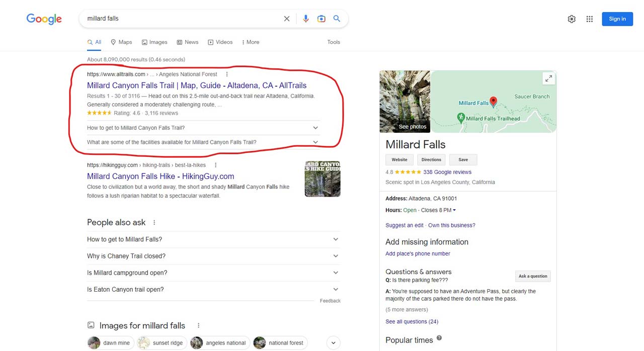644x351 pixels.
Task: Open the Millard Falls Website button
Action: click(399, 160)
